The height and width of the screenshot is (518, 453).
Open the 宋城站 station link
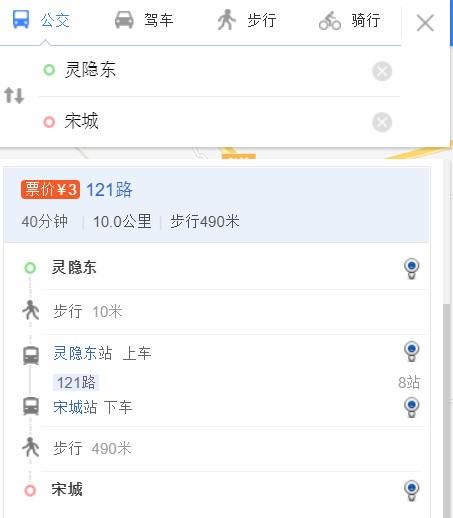75,407
